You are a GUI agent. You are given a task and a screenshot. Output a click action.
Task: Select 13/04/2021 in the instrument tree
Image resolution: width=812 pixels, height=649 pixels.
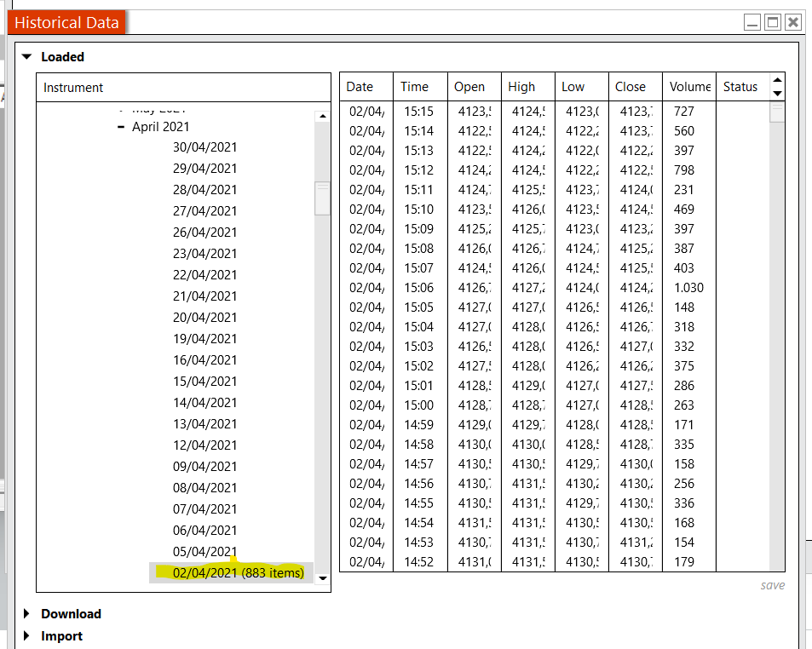point(204,424)
